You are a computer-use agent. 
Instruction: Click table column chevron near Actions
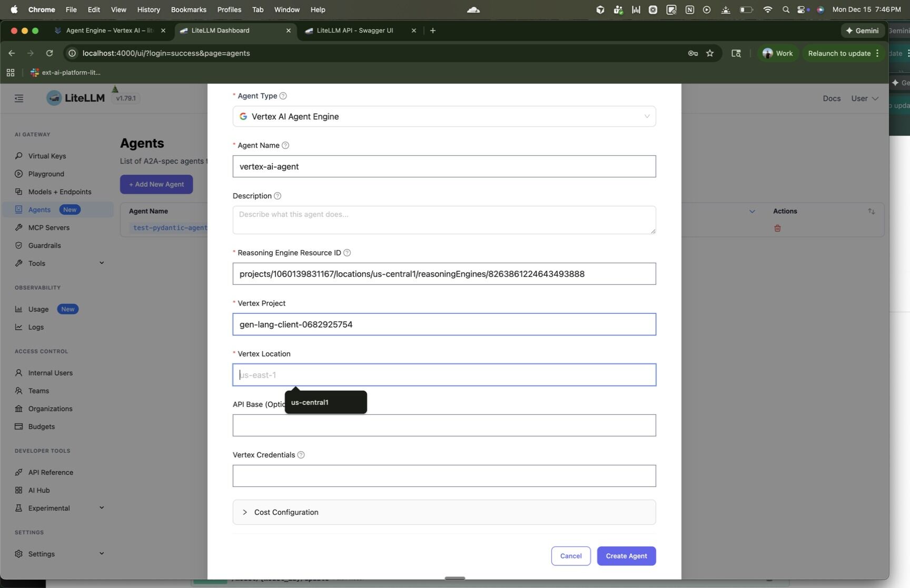coord(752,211)
